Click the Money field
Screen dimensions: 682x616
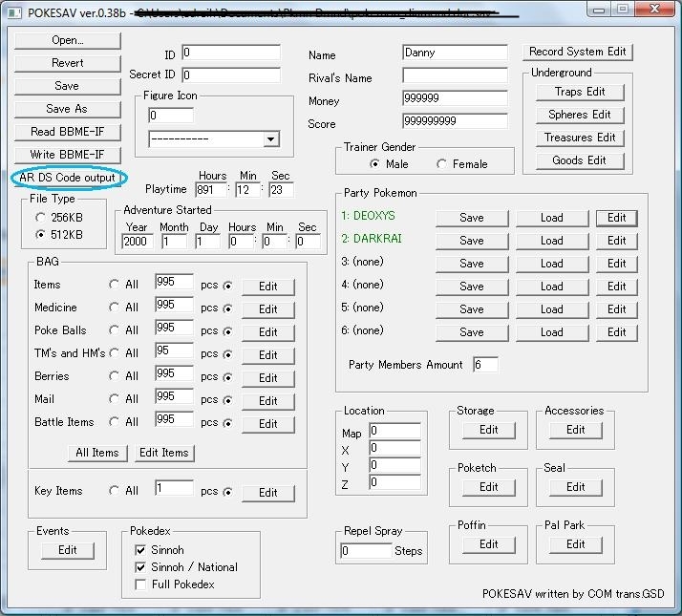coord(455,97)
